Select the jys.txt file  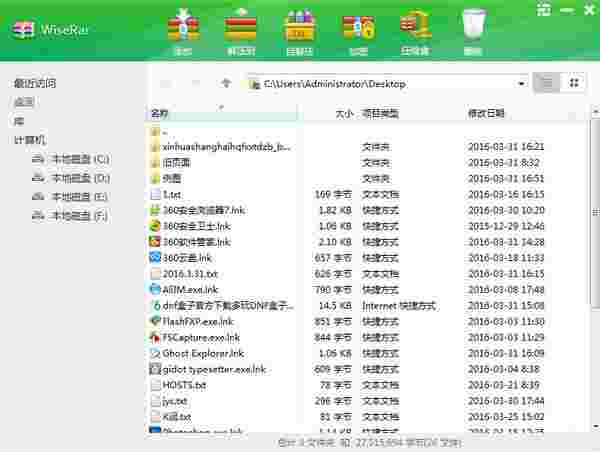(366, 401)
